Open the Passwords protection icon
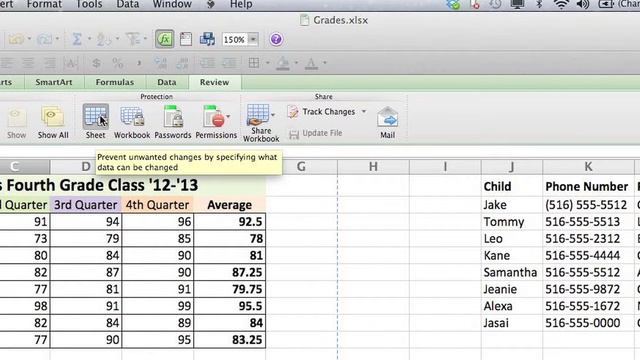This screenshot has width=640, height=360. click(173, 116)
